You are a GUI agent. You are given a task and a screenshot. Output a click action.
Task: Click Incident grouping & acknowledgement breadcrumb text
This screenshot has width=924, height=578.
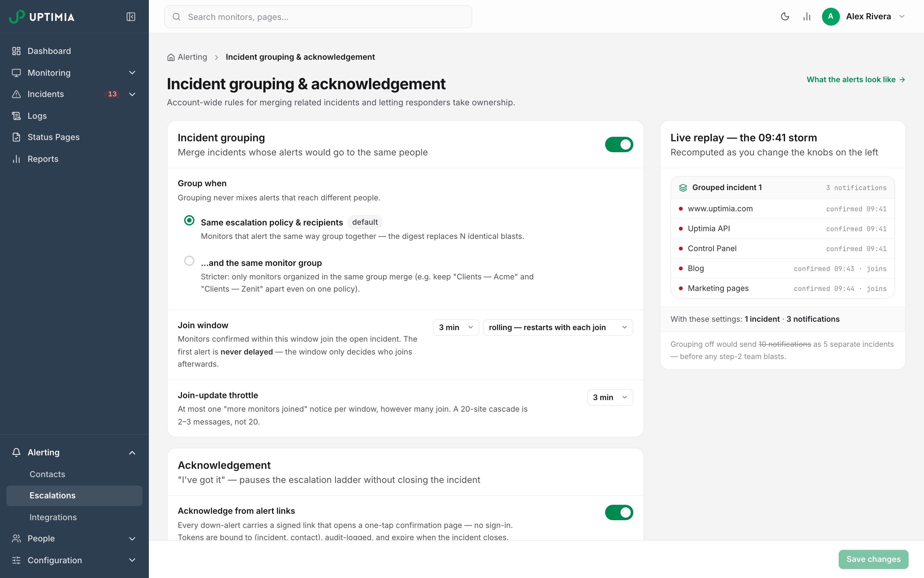point(300,57)
